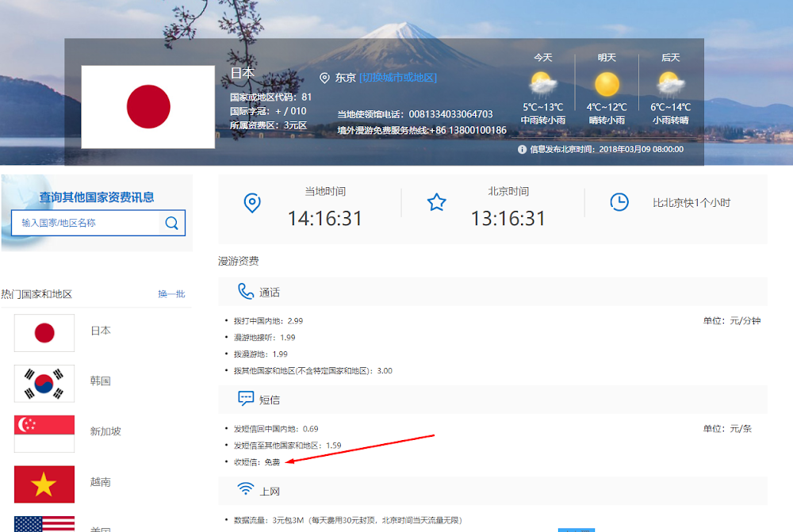793x532 pixels.
Task: Click the 国际字冠: + / 010 text
Action: click(x=268, y=111)
